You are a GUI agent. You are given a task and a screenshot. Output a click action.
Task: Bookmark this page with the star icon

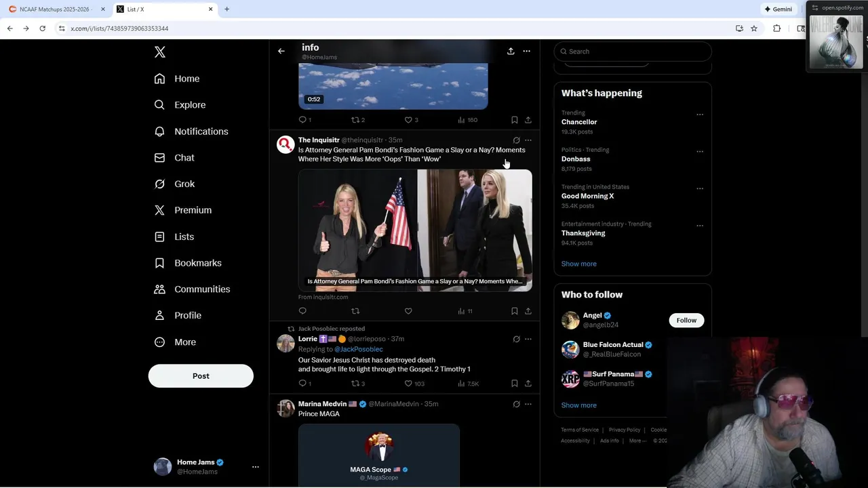pos(753,28)
